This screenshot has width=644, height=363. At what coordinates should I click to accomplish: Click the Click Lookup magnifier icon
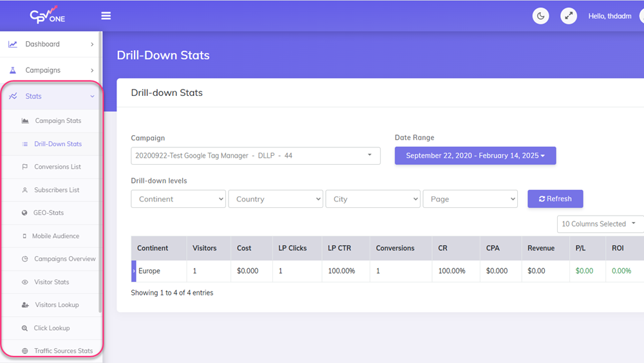pyautogui.click(x=24, y=328)
